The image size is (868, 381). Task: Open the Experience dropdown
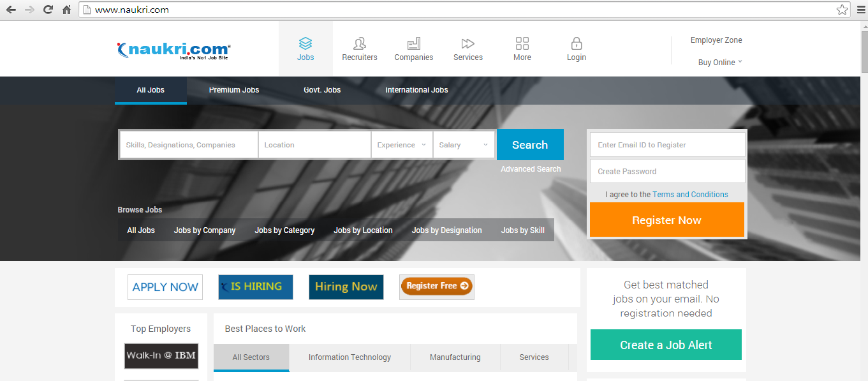[x=402, y=145]
